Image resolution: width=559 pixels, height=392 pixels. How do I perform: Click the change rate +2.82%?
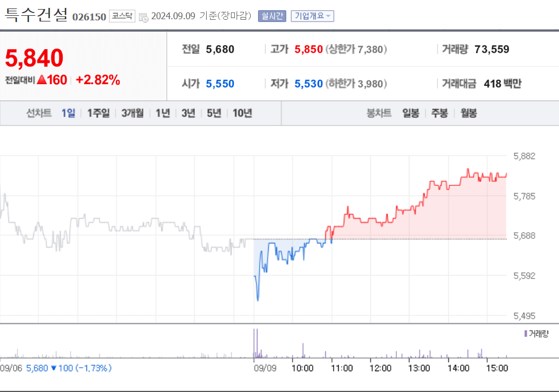click(x=98, y=80)
